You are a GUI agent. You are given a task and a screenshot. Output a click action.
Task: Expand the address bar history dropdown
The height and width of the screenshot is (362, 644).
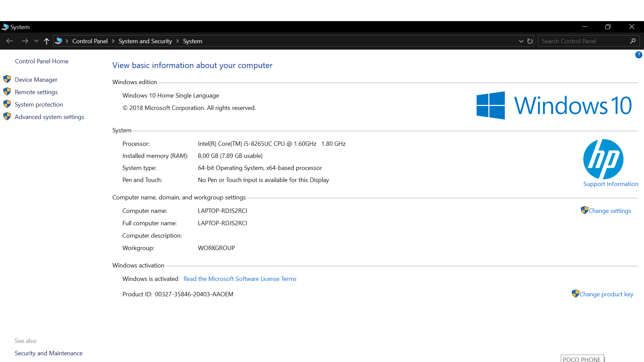521,41
